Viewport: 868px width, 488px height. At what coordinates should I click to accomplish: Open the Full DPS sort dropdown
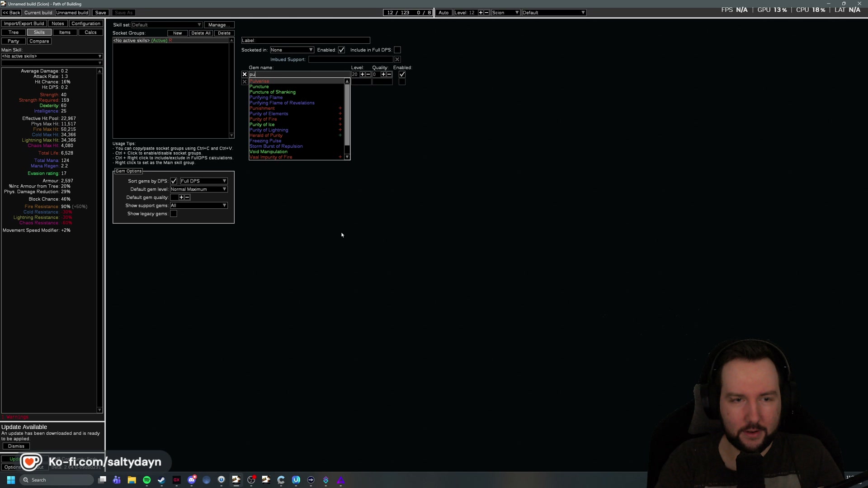coord(203,181)
